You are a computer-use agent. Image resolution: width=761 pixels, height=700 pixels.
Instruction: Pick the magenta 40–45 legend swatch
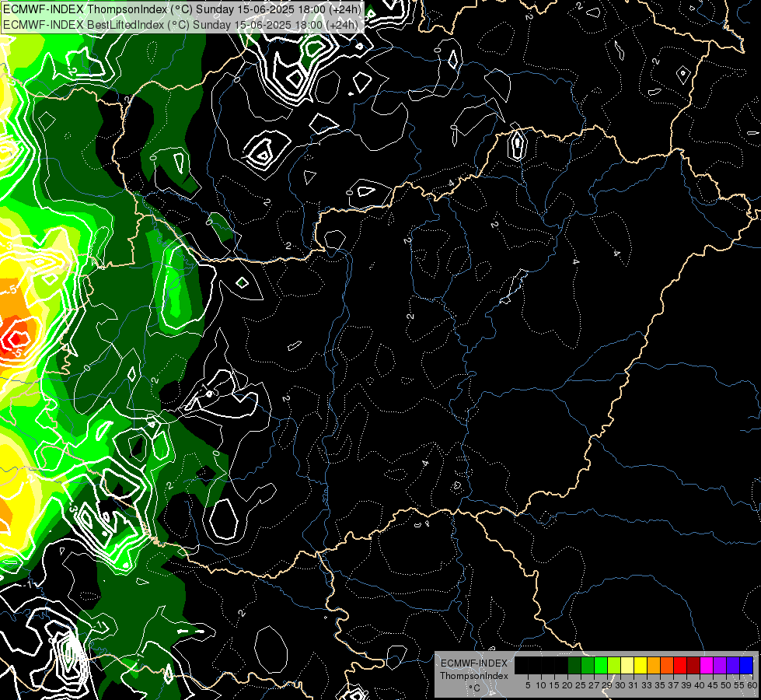(707, 665)
